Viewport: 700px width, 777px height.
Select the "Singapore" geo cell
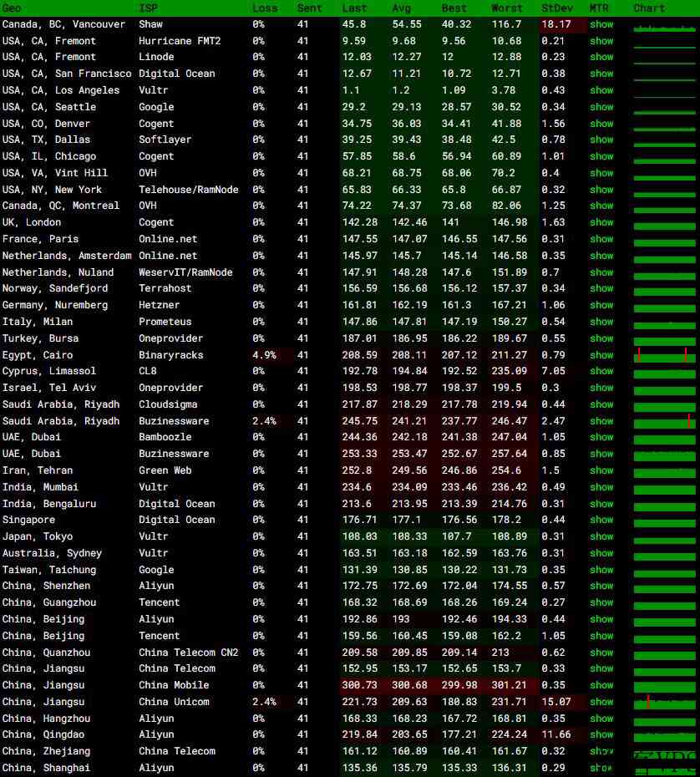[x=28, y=520]
